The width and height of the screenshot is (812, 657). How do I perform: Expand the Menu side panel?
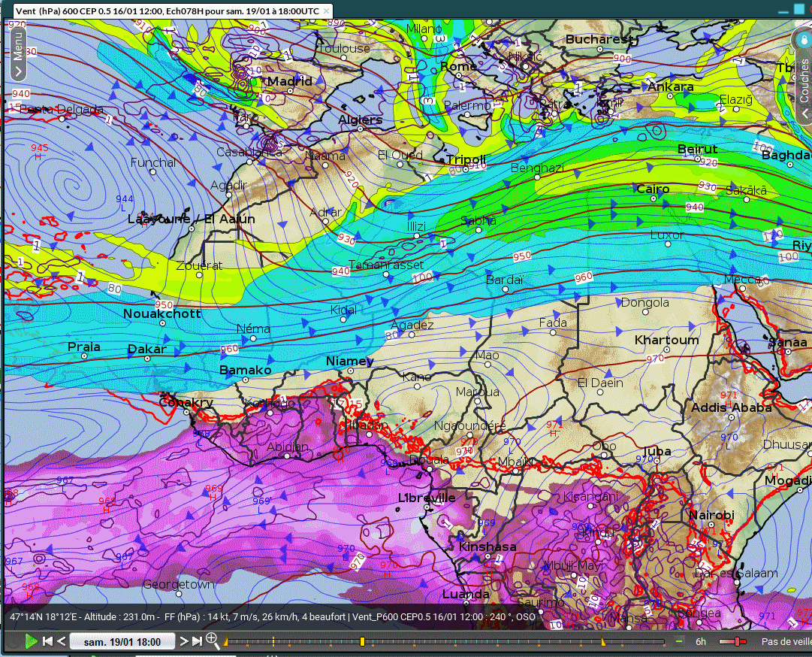tap(18, 54)
